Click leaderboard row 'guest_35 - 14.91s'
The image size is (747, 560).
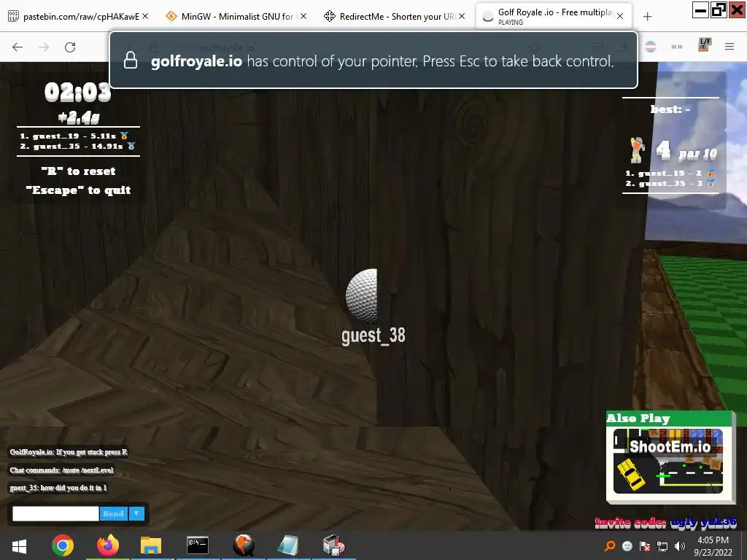(x=77, y=146)
